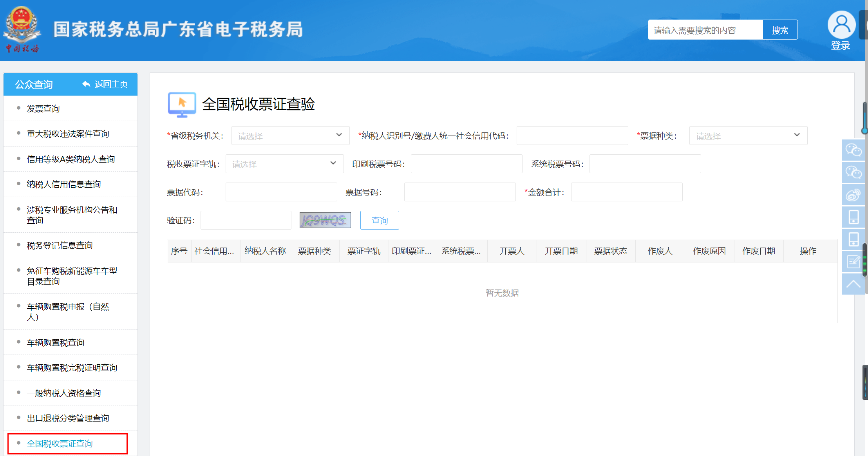Click the user login avatar icon
The width and height of the screenshot is (868, 456).
pyautogui.click(x=841, y=25)
